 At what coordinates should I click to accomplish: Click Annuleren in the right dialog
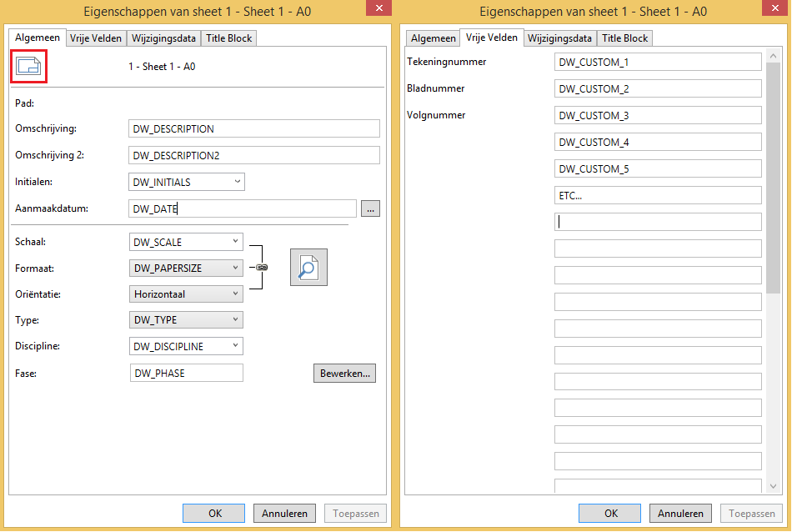click(680, 514)
